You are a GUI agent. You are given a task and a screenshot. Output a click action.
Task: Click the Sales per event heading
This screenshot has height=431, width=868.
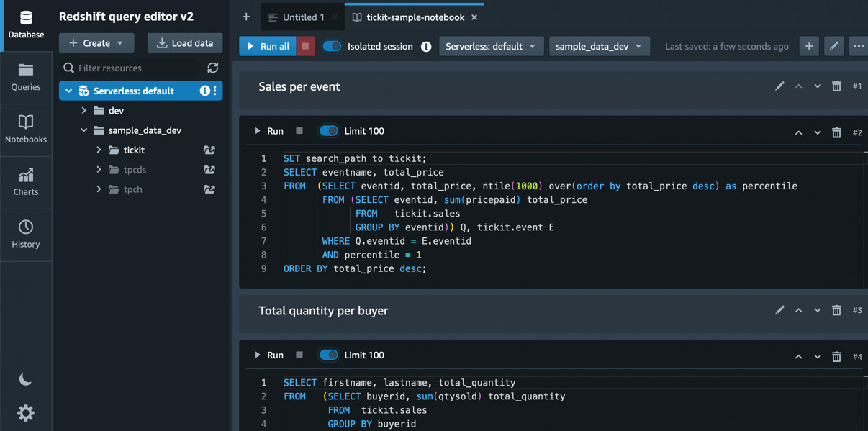[x=299, y=86]
